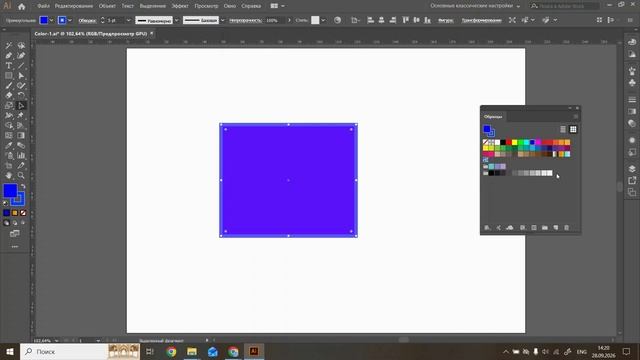The width and height of the screenshot is (640, 360).
Task: Switch swatches to list view
Action: point(563,129)
